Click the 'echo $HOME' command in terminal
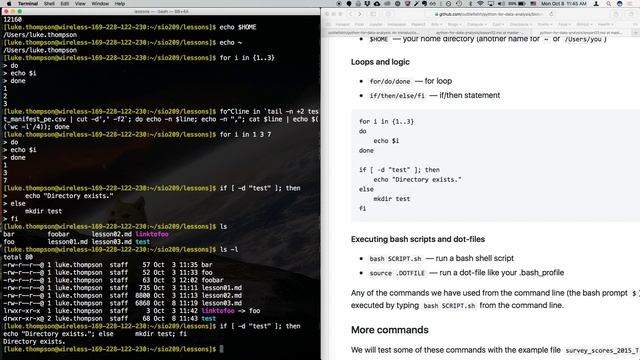Screen dimensions: 640x360 point(238,27)
